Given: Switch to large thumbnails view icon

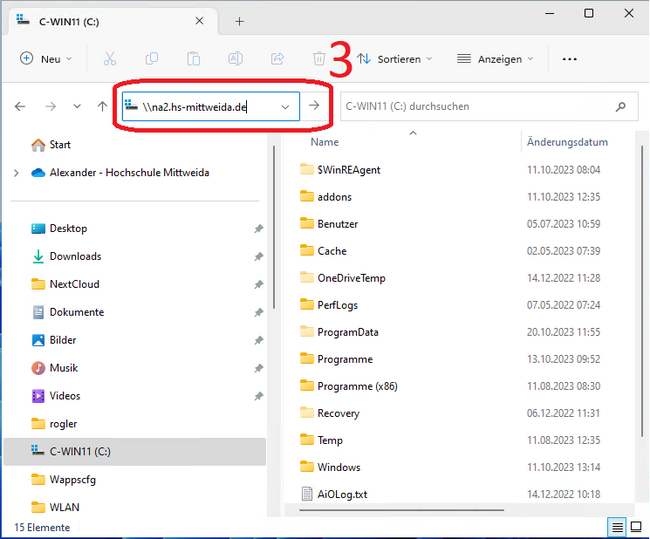Looking at the screenshot, I should click(636, 526).
